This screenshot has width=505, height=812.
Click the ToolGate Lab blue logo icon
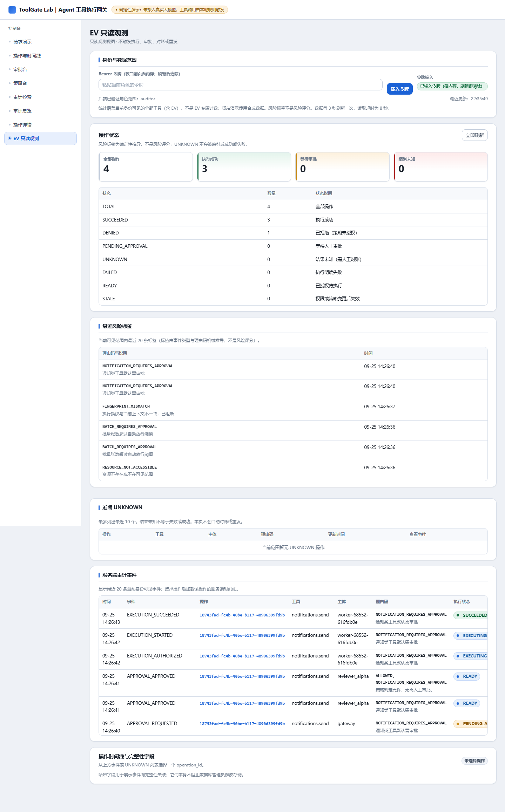[12, 10]
